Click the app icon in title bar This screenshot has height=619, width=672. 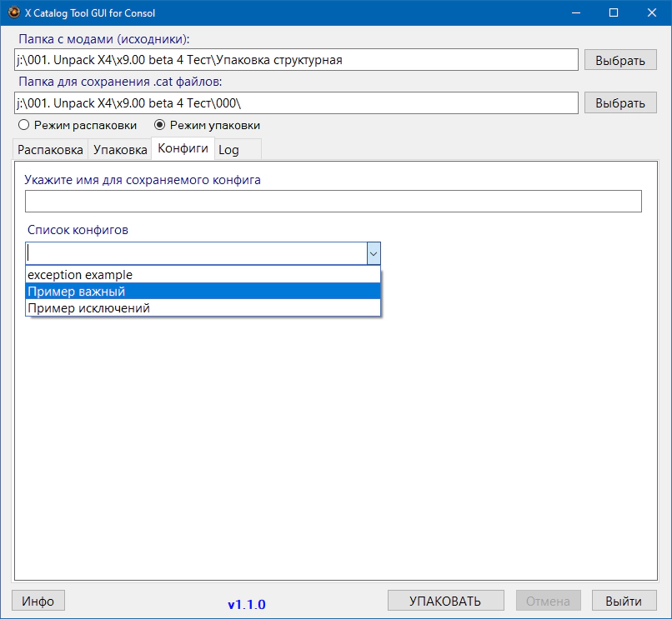13,13
